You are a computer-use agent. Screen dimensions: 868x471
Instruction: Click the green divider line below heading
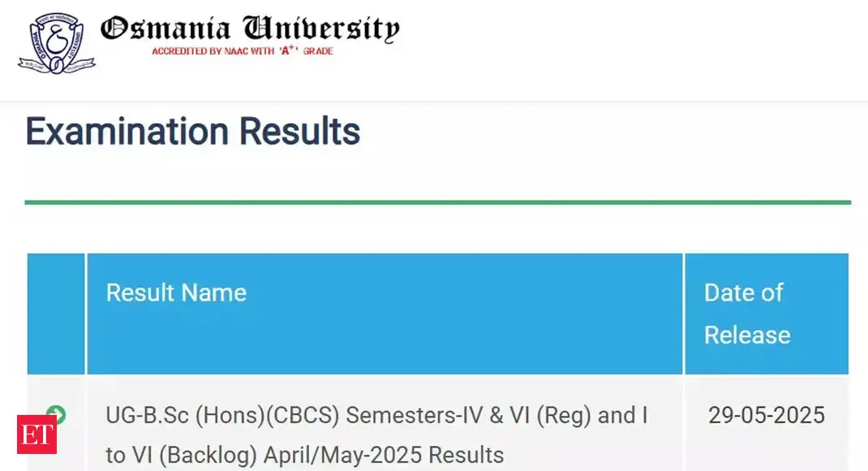coord(438,202)
